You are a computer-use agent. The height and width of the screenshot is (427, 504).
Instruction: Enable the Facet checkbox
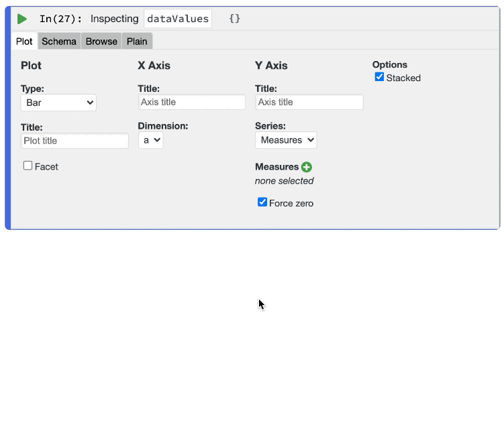28,166
